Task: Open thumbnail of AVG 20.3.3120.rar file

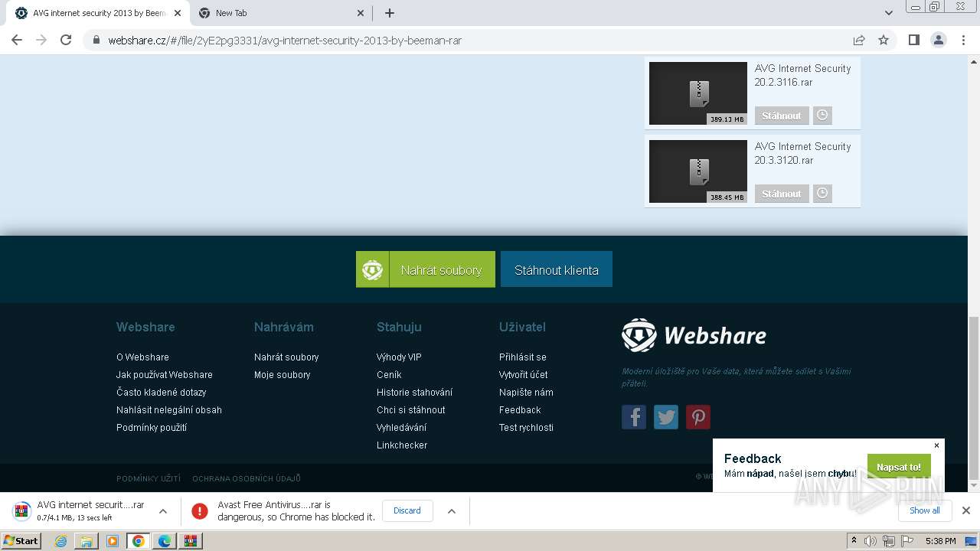Action: (x=698, y=171)
